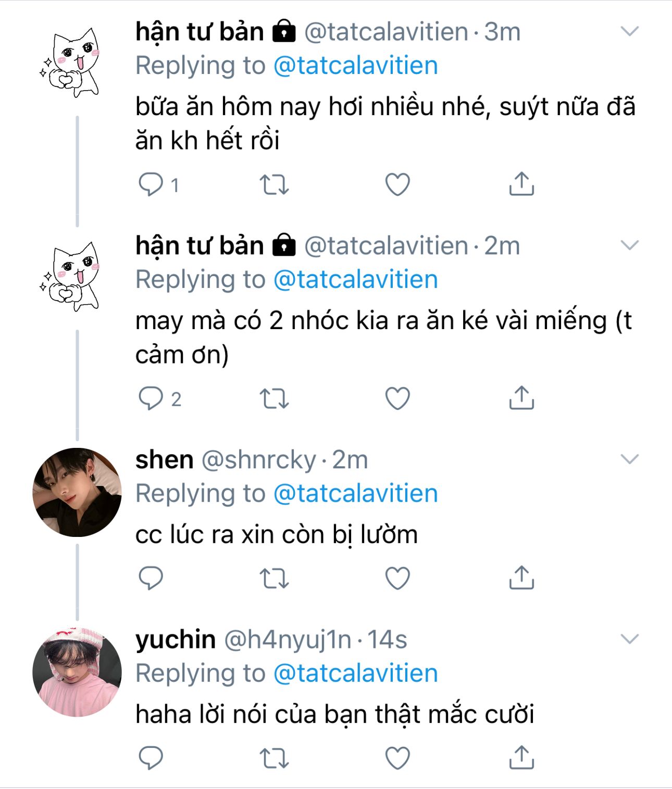Screen dimensions: 672x789
Task: Reply to the "bữa ăn hôm nay" tweet
Action: pos(151,184)
